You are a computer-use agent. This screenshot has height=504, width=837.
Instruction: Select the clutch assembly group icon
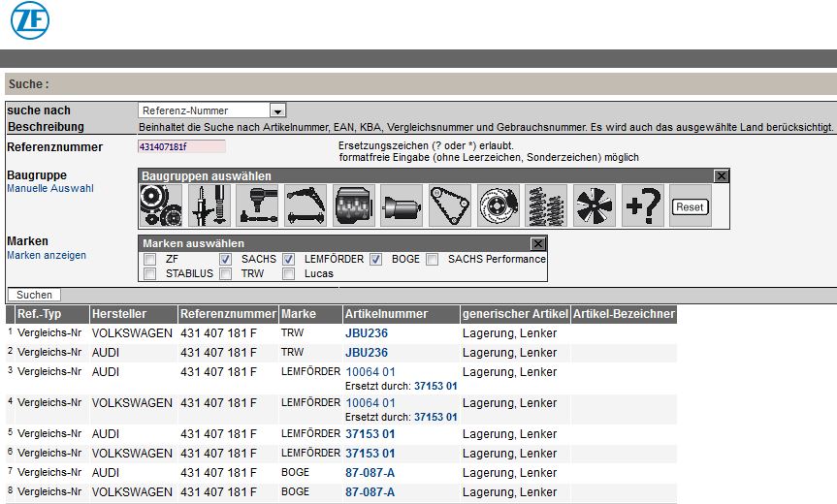(x=162, y=206)
